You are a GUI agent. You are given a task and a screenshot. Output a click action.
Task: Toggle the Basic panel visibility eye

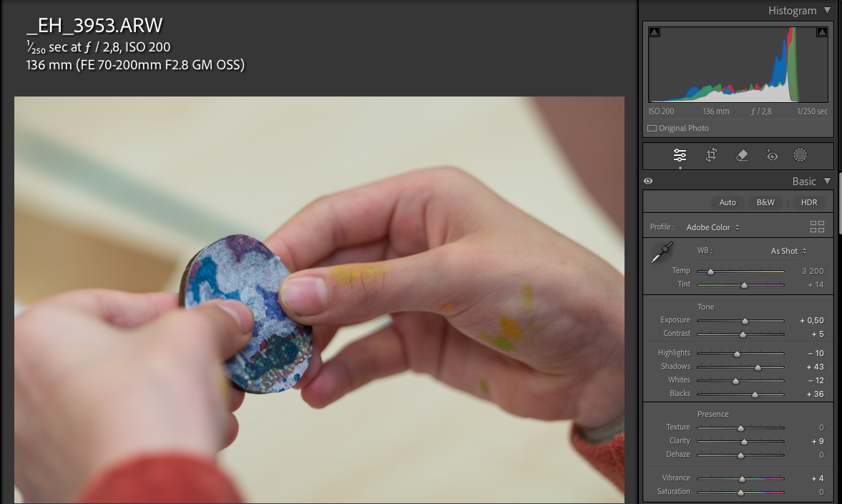[648, 181]
